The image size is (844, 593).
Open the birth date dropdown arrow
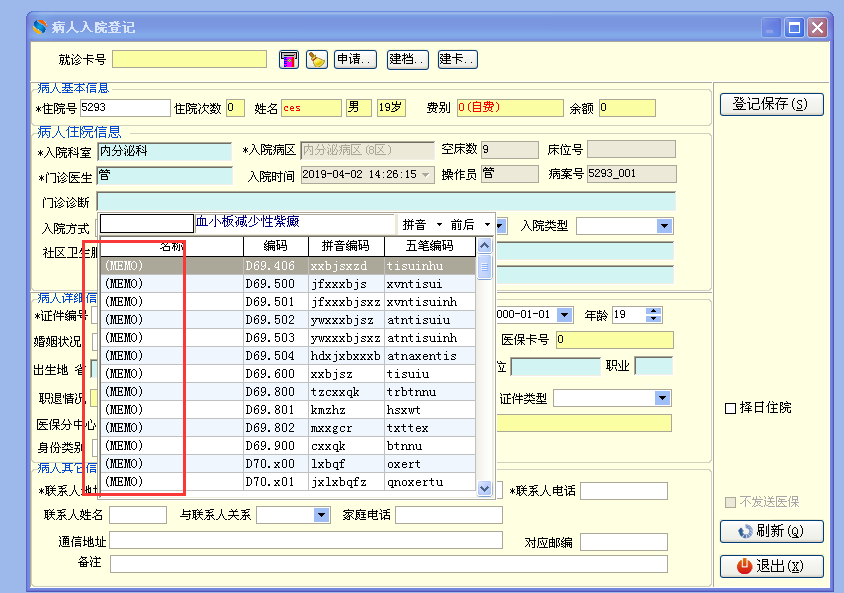[564, 315]
